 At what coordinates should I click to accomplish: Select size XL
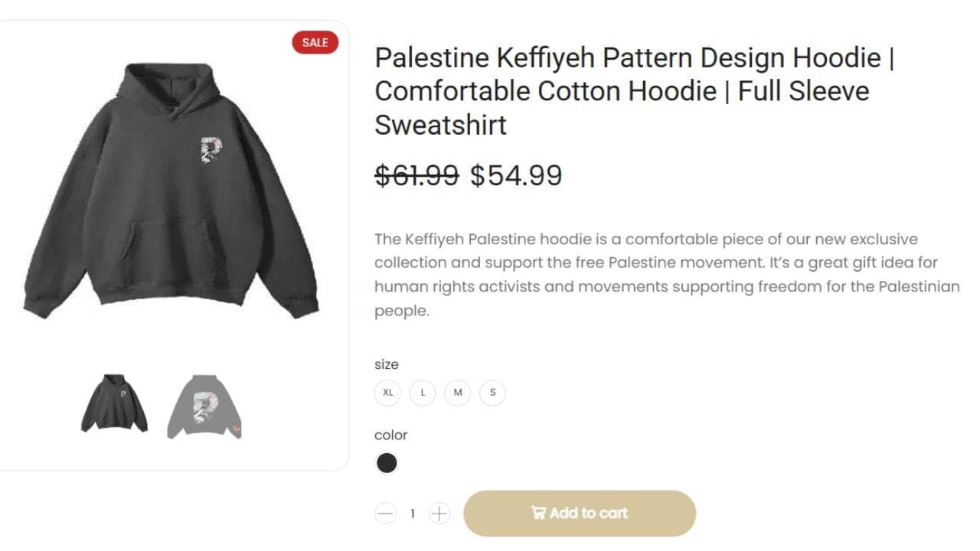click(x=388, y=393)
